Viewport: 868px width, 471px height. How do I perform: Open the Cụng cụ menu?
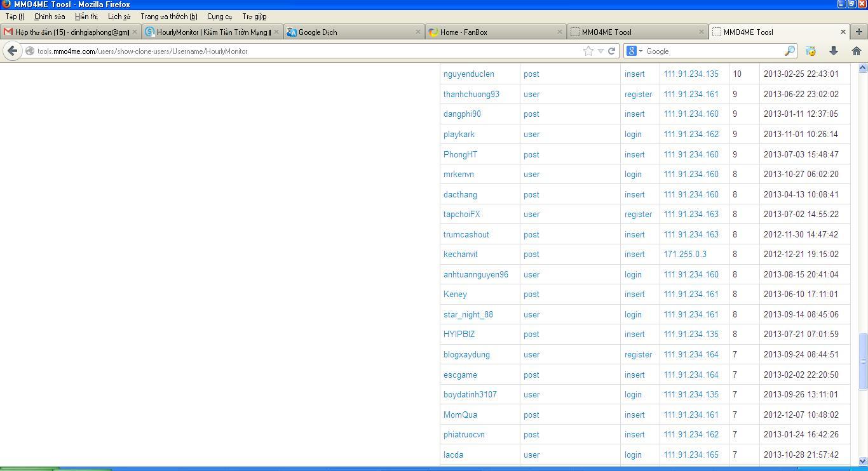[x=219, y=17]
